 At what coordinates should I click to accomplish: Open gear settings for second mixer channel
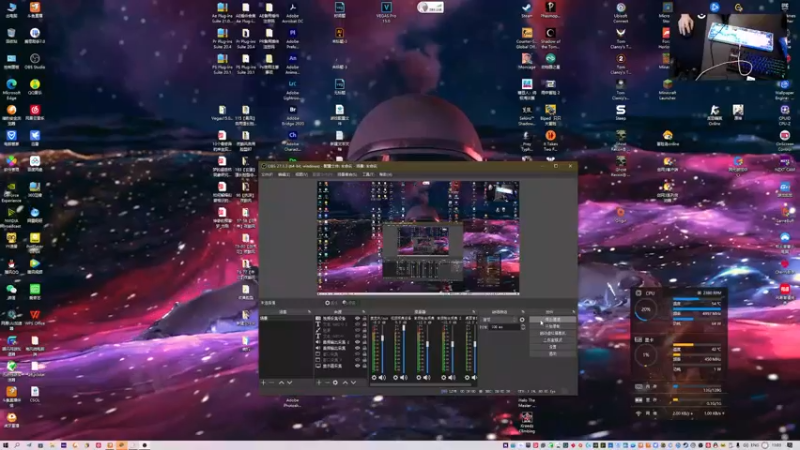tap(395, 378)
